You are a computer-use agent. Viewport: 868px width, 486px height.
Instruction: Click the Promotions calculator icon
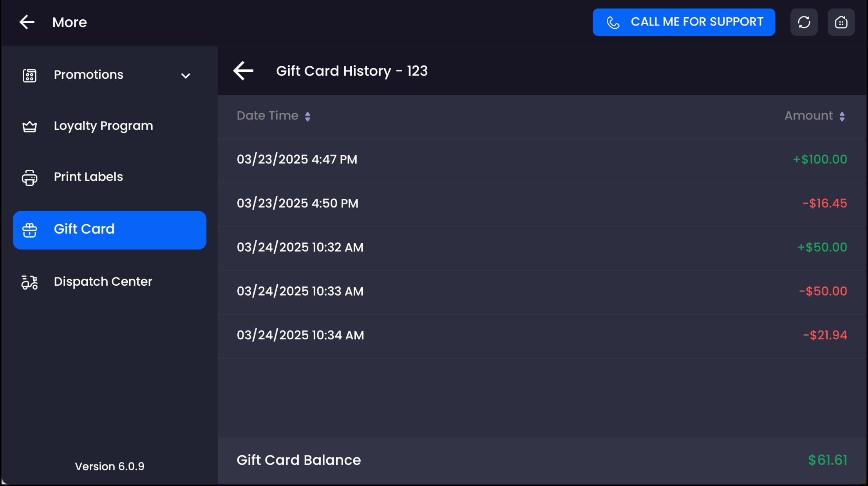29,75
